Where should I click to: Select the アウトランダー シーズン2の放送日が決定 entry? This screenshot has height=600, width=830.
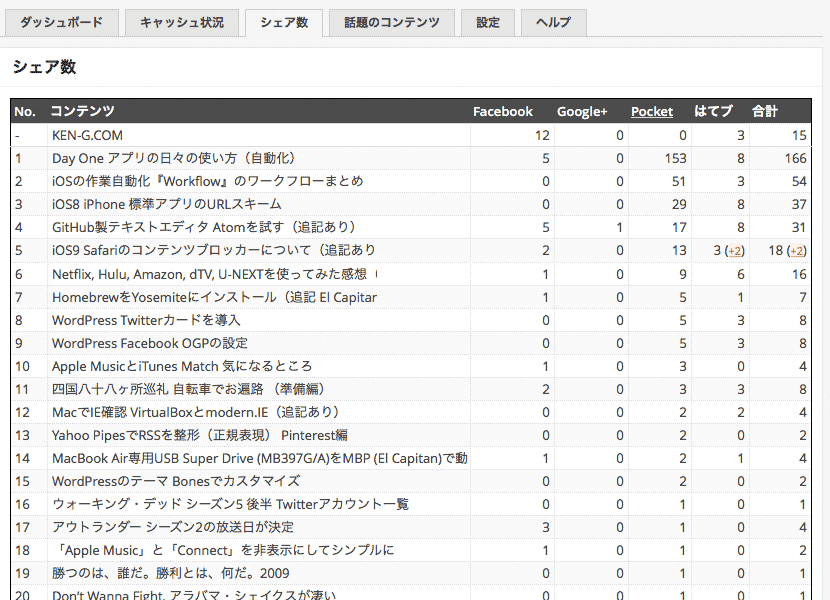(173, 527)
